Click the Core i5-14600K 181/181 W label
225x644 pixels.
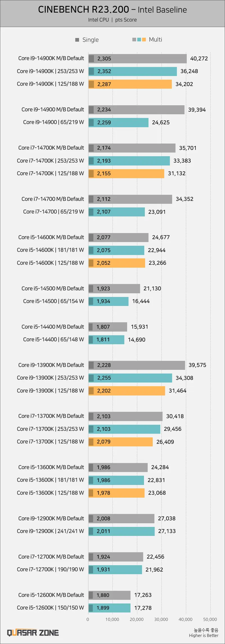(50, 250)
